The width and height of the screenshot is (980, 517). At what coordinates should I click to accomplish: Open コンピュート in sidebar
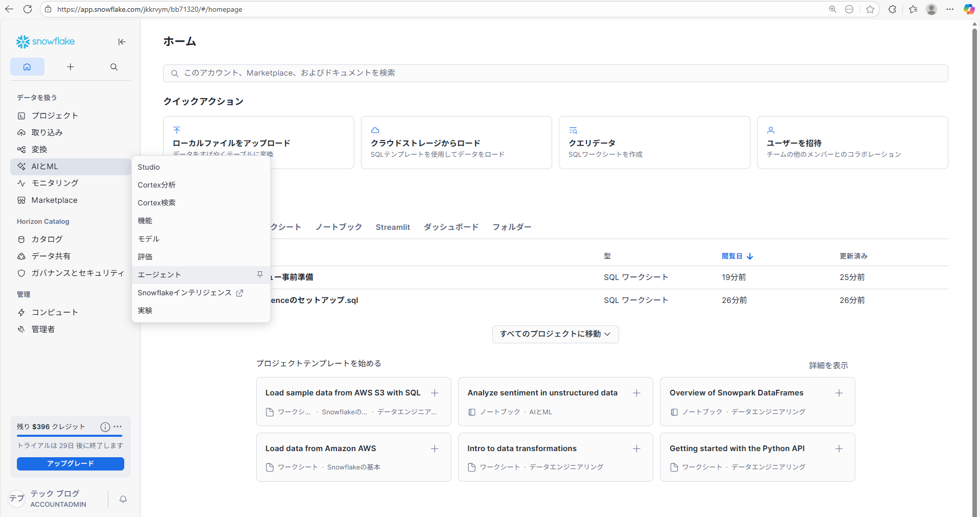(x=71, y=312)
